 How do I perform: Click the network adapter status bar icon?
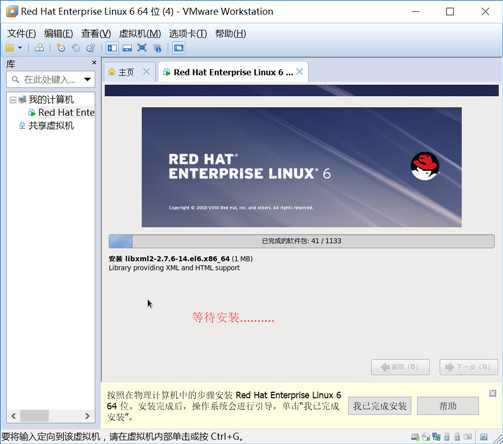point(436,437)
